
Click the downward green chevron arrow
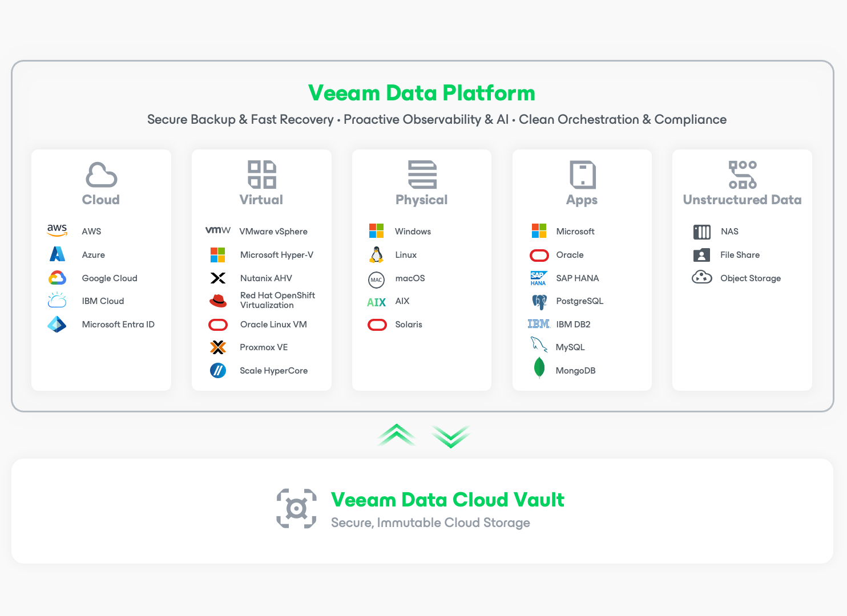pyautogui.click(x=450, y=437)
